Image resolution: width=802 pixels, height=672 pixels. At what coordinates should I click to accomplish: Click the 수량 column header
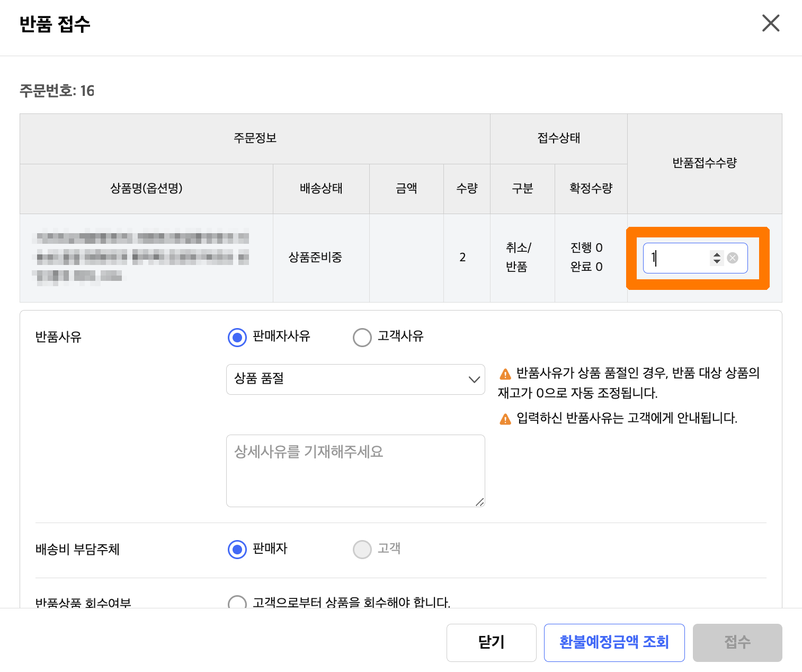[x=467, y=189]
